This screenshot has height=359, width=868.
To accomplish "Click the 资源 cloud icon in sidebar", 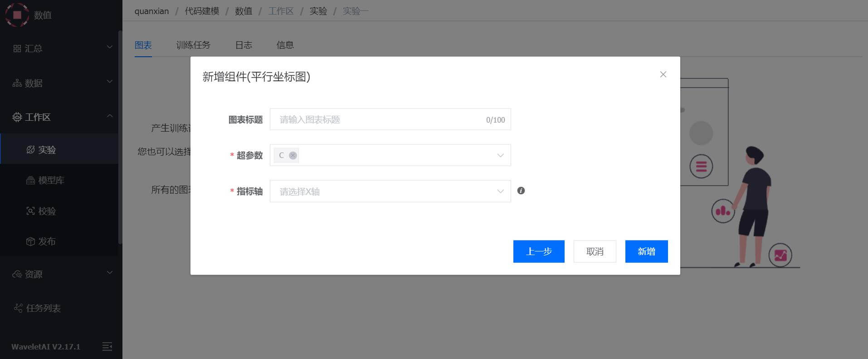I will pos(17,274).
